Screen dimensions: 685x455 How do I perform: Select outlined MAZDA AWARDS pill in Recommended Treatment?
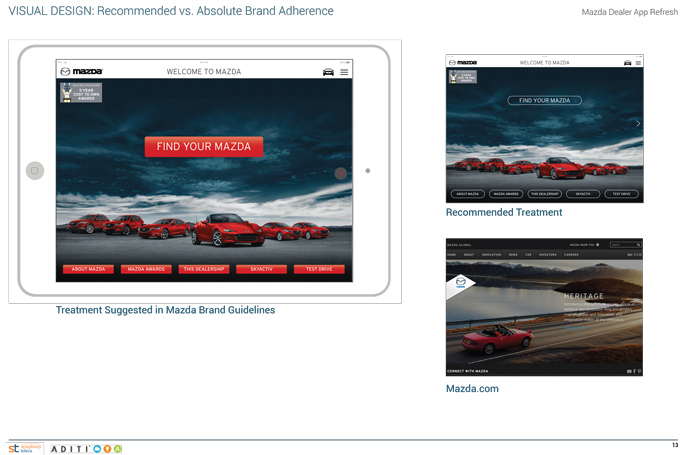coord(506,194)
